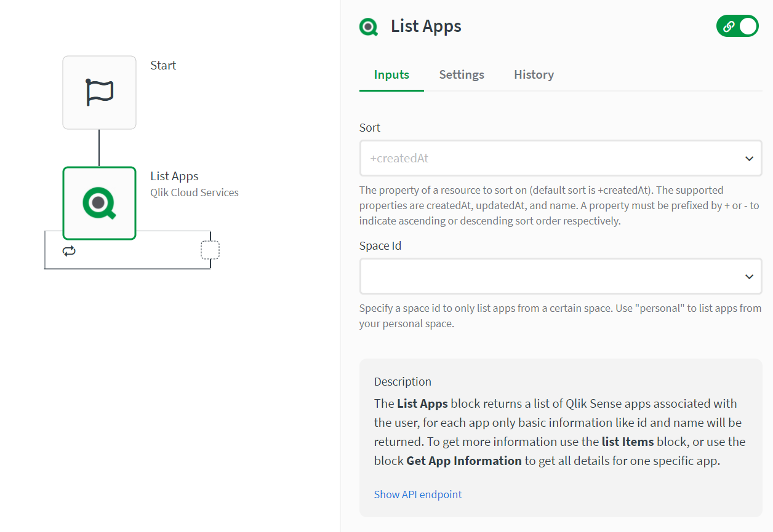Open the Sort dropdown
Viewport: 773px width, 532px height.
click(560, 158)
